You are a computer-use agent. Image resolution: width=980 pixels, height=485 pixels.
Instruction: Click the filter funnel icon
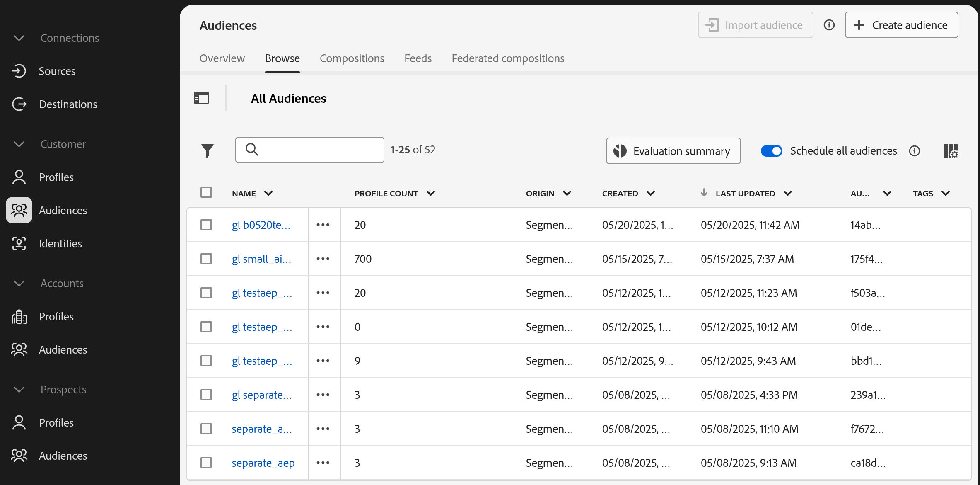click(207, 150)
